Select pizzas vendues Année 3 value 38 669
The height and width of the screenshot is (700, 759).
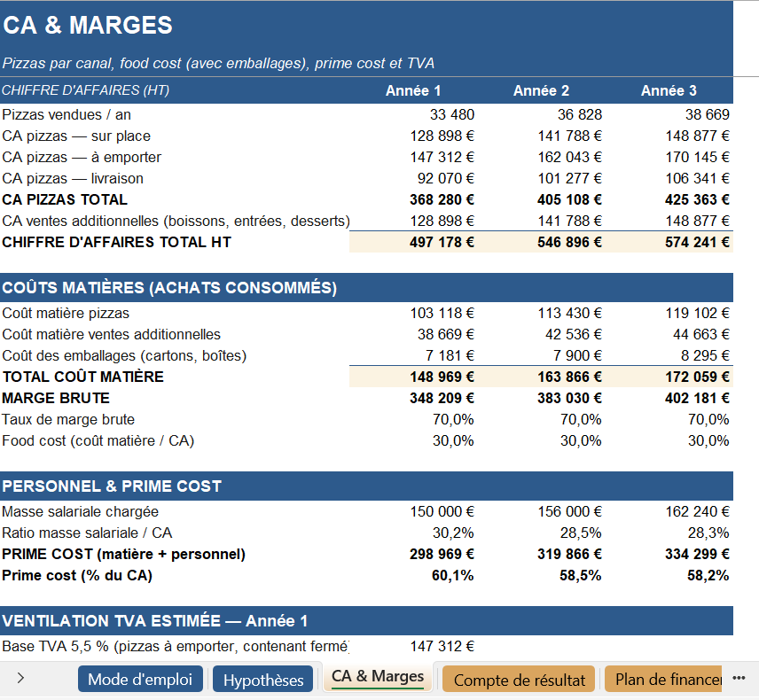(708, 114)
